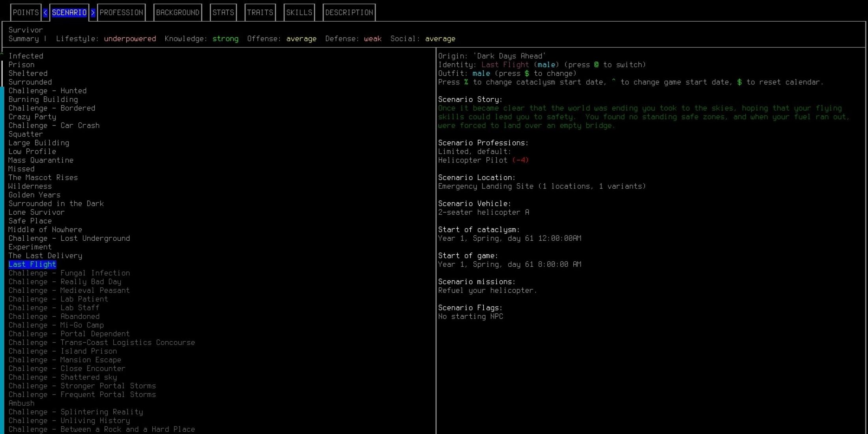This screenshot has height=434, width=868.
Task: Pick the Low Profile scenario
Action: pyautogui.click(x=32, y=152)
